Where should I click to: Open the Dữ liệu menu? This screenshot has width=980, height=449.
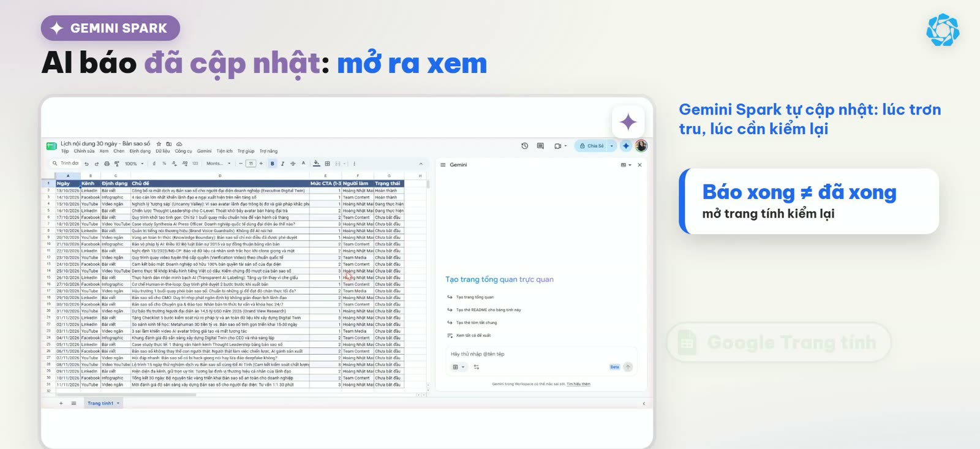[163, 151]
